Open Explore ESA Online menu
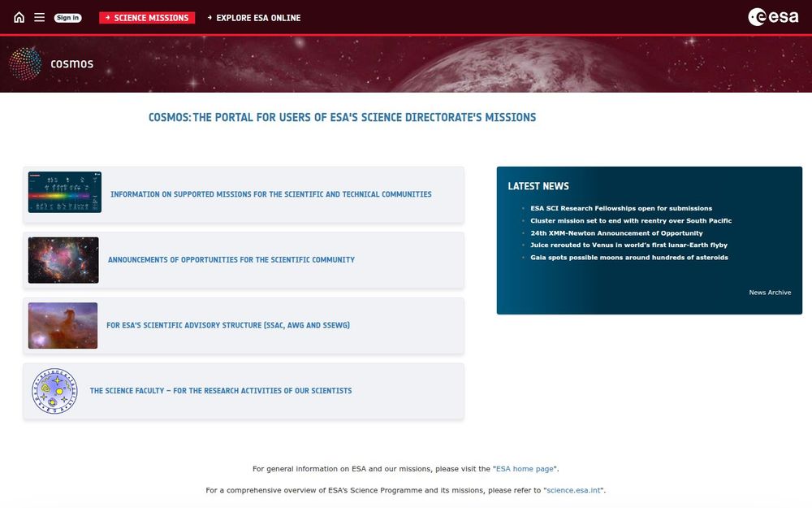Screen dimensions: 812x508 (x=253, y=18)
